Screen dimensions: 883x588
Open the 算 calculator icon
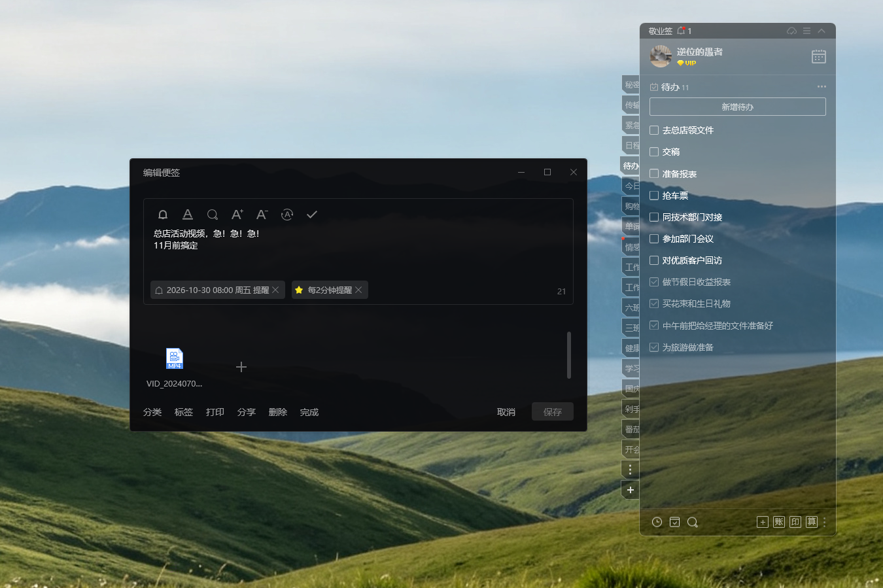pos(812,522)
